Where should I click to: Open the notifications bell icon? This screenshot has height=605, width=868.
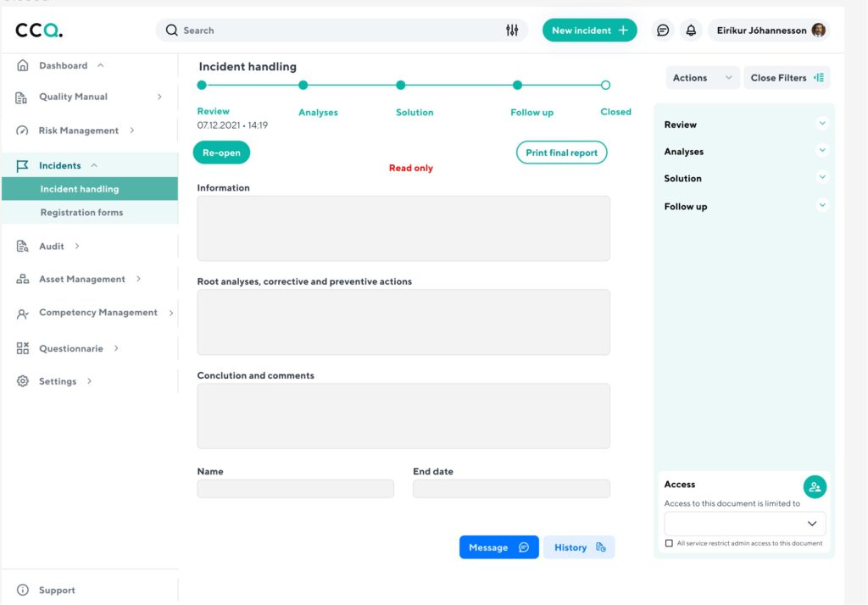pos(691,31)
